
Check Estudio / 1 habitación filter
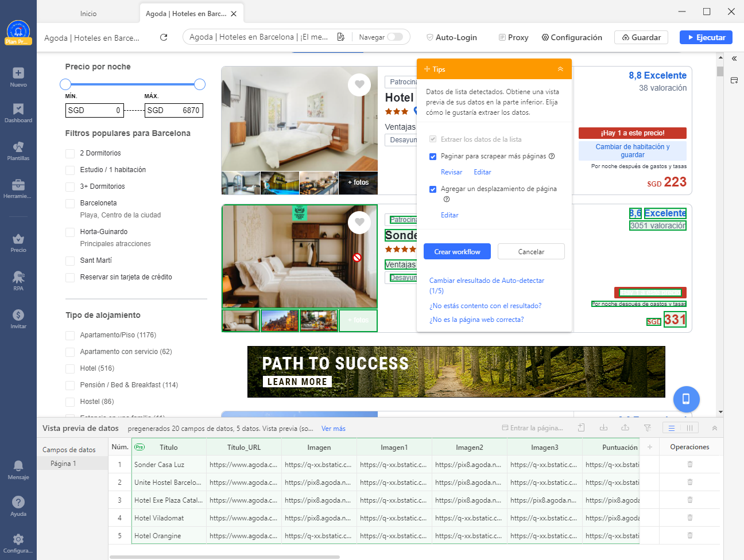click(x=70, y=170)
